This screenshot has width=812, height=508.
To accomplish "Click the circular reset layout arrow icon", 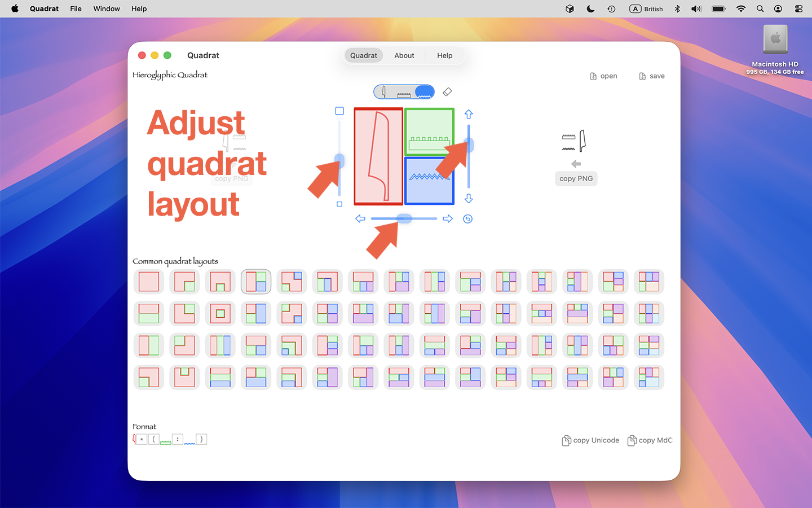I will tap(467, 218).
